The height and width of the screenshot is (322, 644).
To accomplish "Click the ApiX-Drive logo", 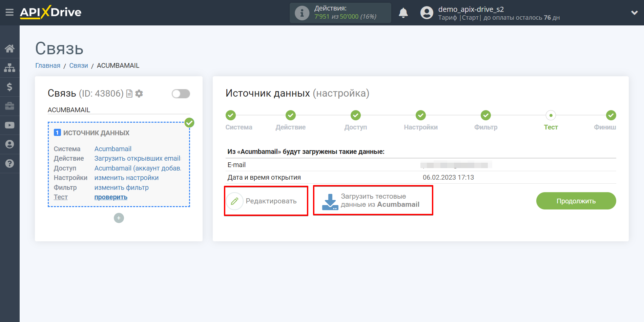I will (x=50, y=12).
